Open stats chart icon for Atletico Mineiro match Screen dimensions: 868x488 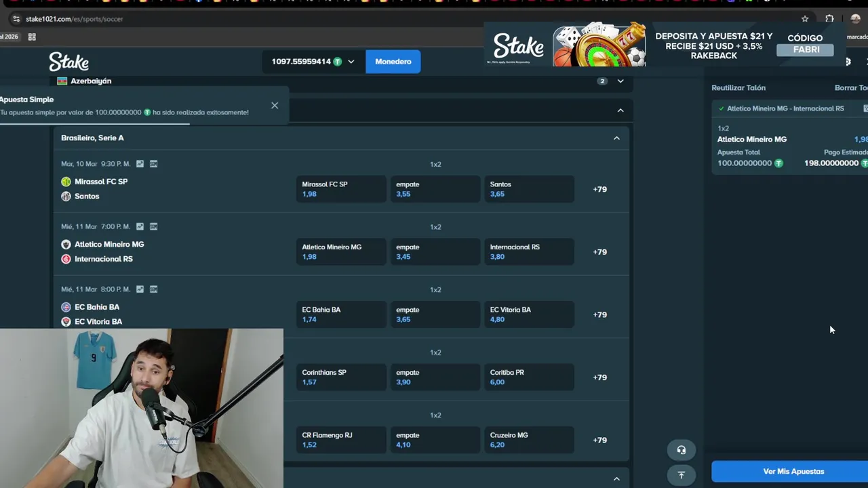pyautogui.click(x=140, y=226)
